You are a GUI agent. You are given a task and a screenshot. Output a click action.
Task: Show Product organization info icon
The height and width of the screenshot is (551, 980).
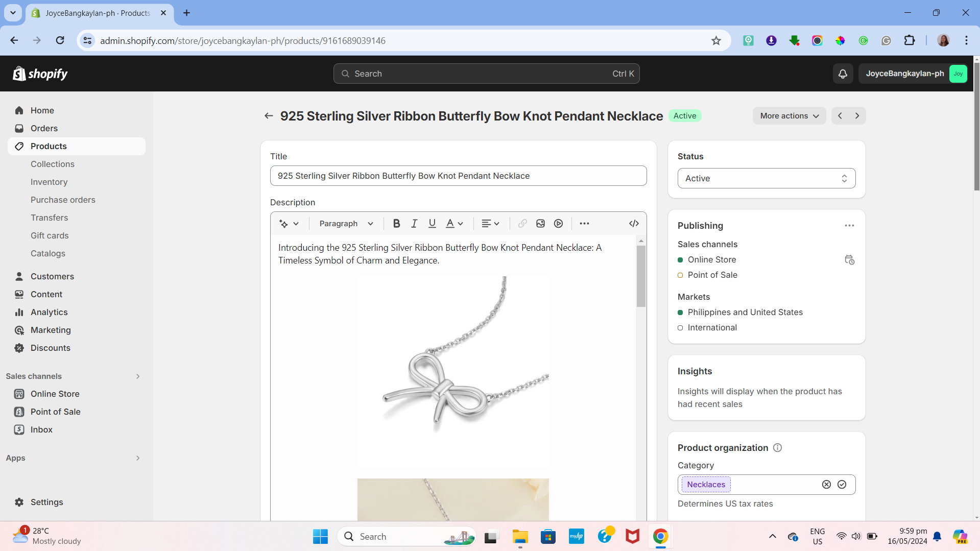(777, 448)
